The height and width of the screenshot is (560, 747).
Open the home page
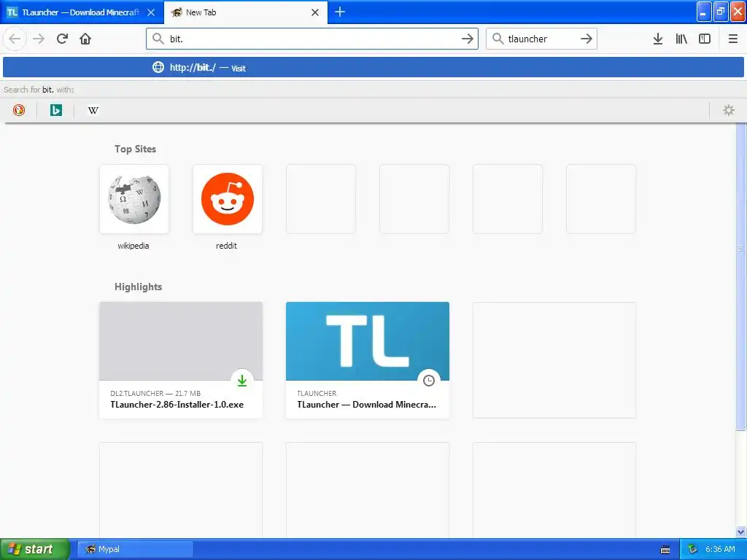(x=85, y=39)
